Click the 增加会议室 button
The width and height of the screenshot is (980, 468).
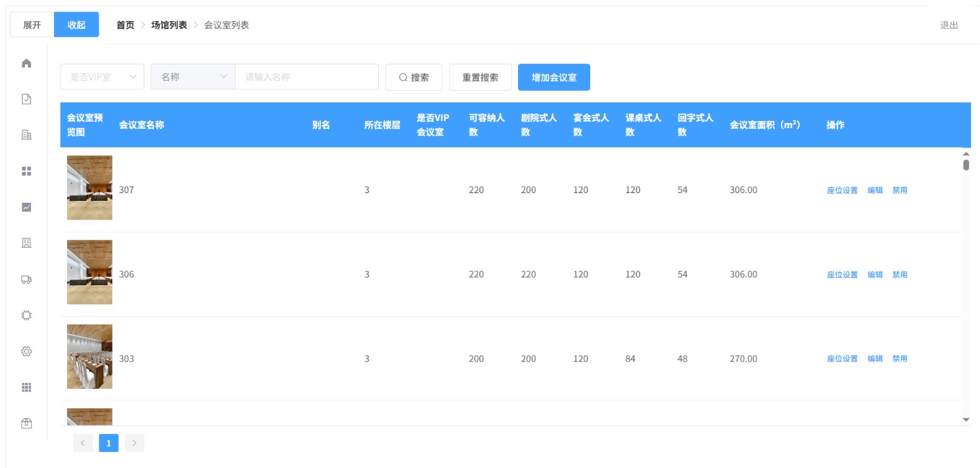554,77
